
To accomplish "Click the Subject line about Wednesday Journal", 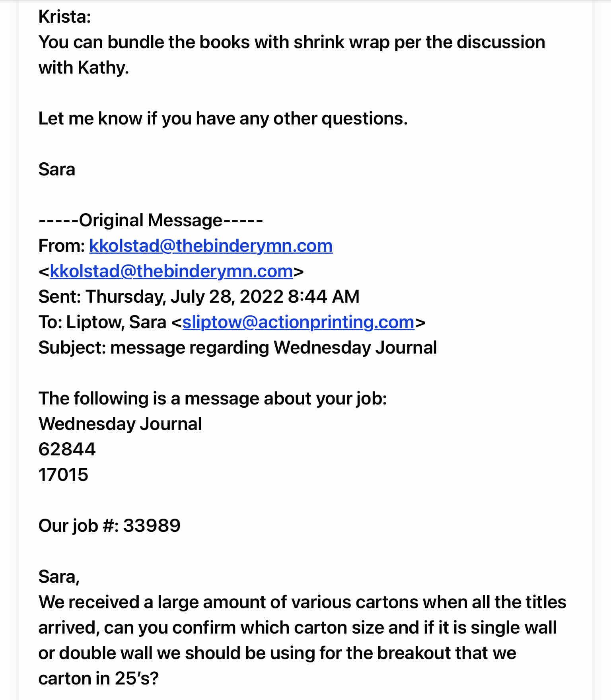I will coord(237,348).
